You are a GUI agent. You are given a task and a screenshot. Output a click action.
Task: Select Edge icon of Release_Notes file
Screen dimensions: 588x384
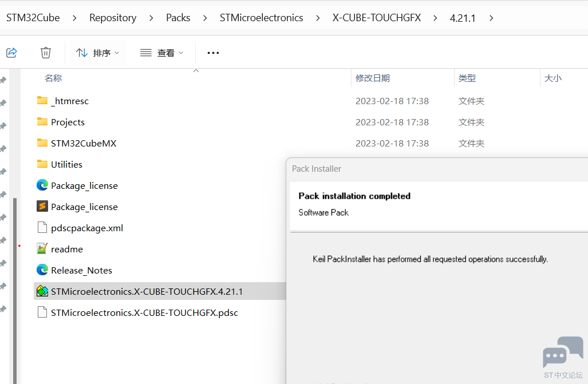pyautogui.click(x=42, y=270)
